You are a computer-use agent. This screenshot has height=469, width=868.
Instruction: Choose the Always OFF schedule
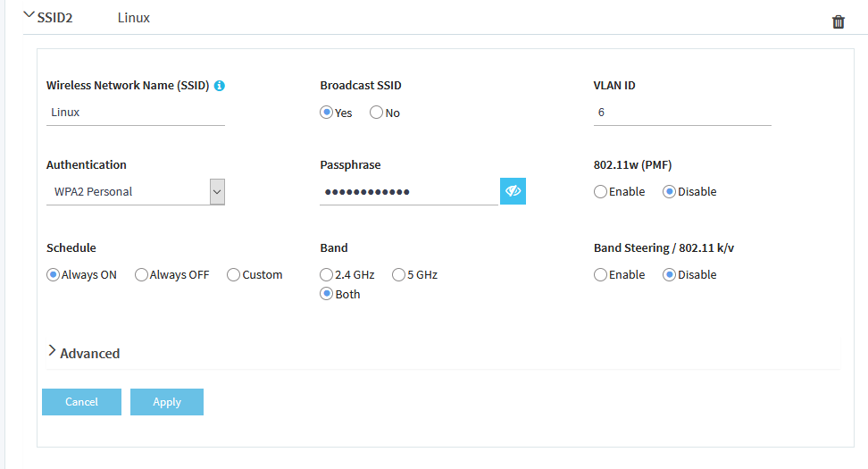click(141, 274)
